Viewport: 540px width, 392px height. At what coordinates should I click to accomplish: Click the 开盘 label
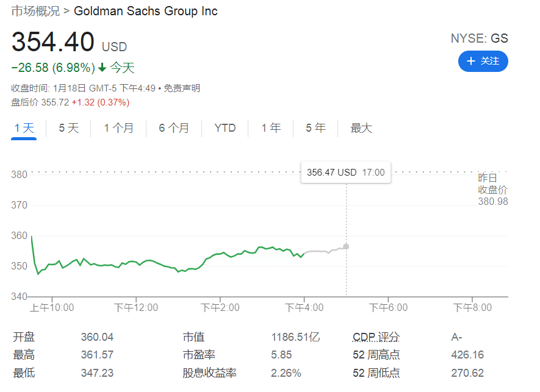24,337
